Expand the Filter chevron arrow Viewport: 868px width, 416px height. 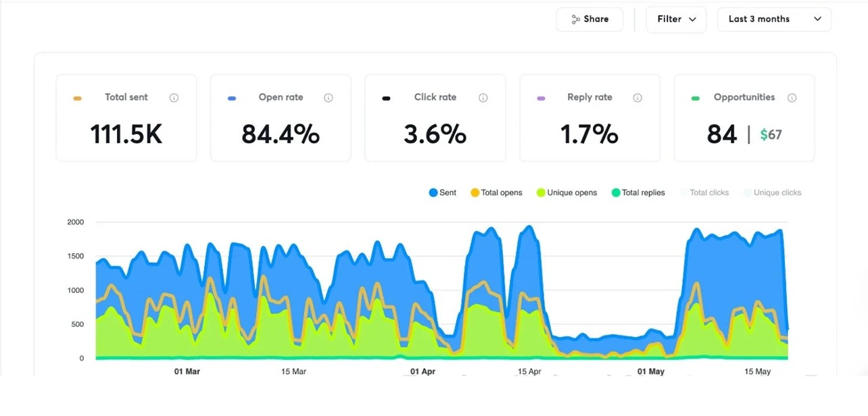point(692,20)
